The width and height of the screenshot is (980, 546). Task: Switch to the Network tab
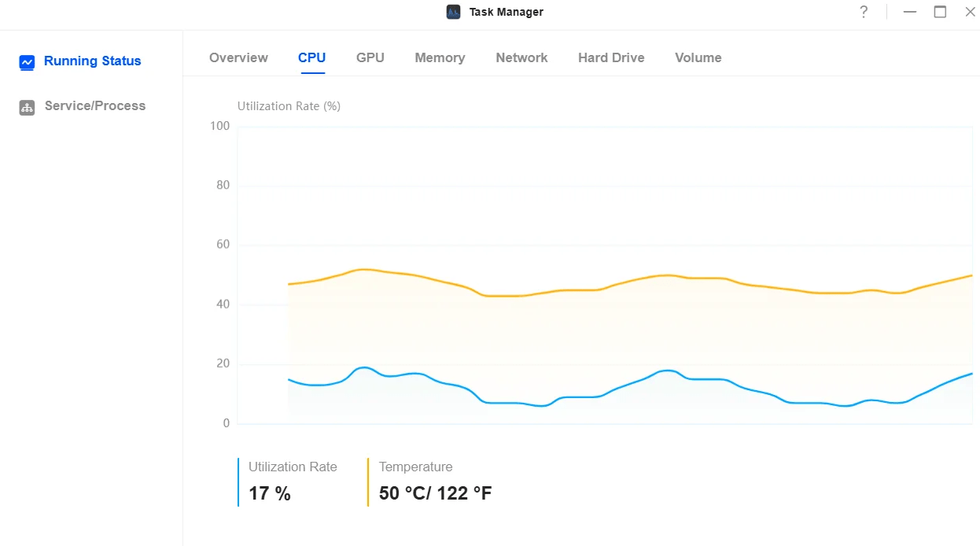(x=521, y=57)
